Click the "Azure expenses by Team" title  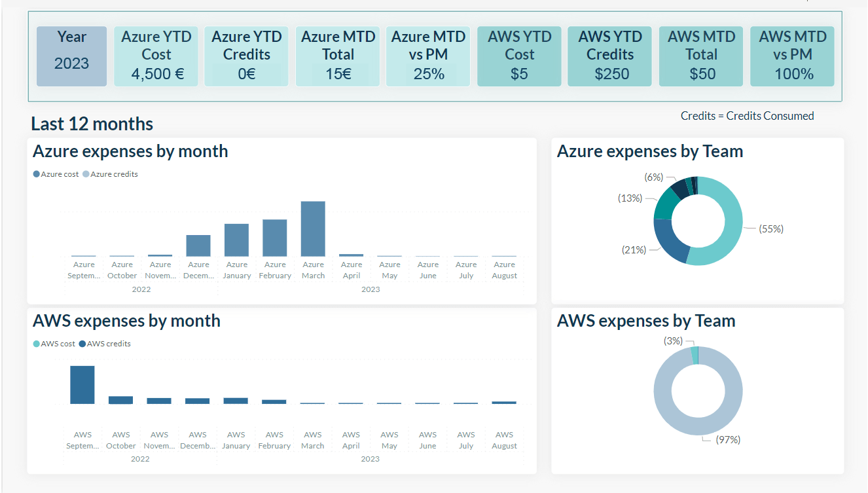click(650, 151)
